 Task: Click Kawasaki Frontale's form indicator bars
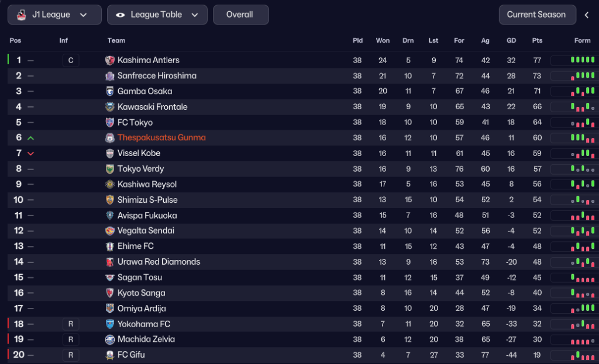583,107
